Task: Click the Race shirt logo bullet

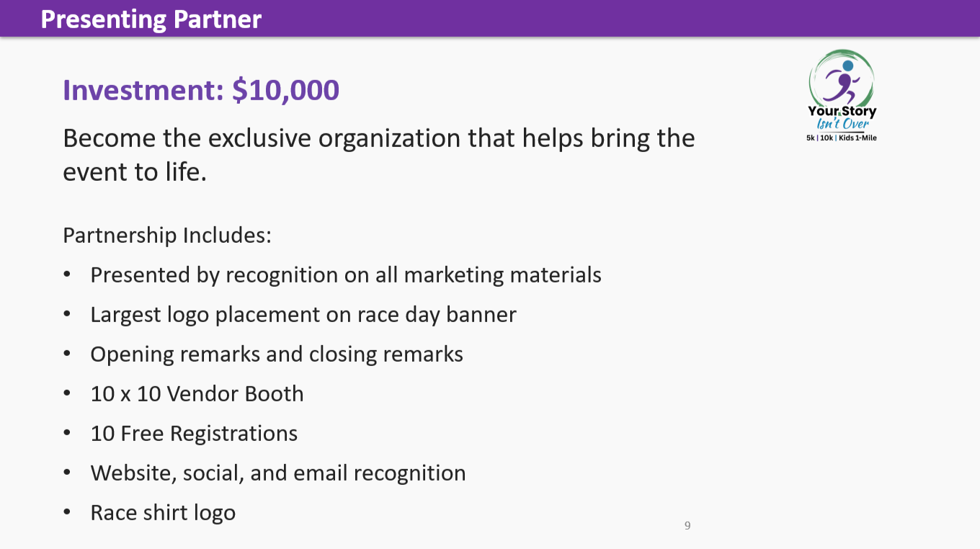Action: [163, 513]
